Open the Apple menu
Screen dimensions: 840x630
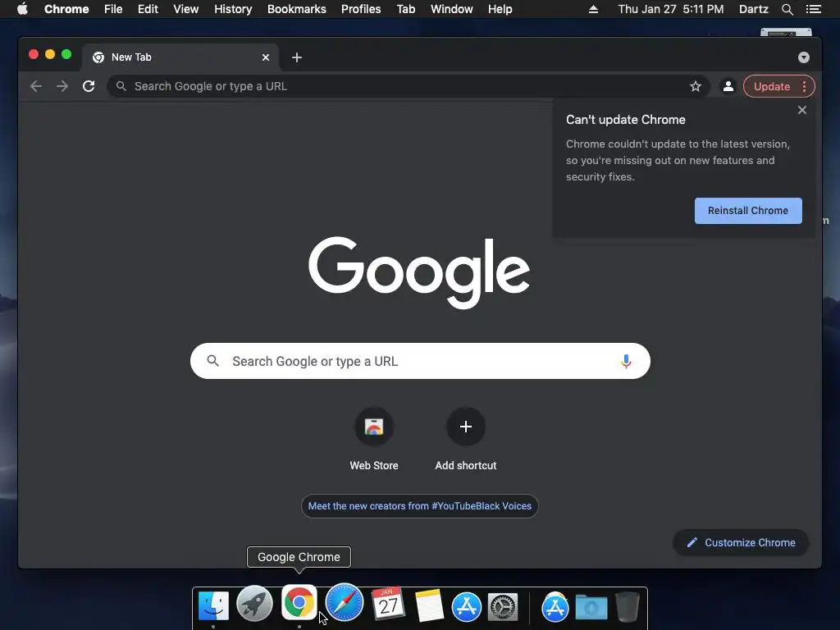point(22,9)
